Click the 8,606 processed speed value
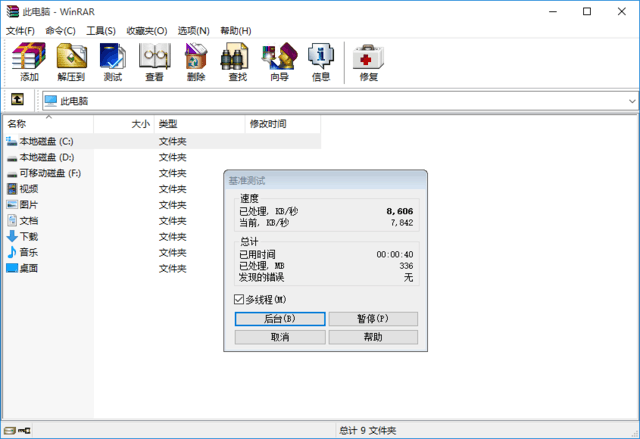 400,211
